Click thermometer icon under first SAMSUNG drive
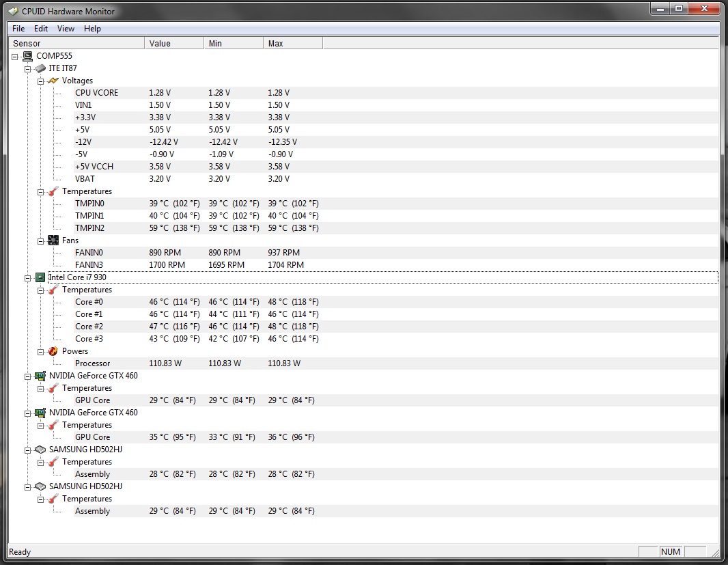728x565 pixels. pyautogui.click(x=53, y=462)
